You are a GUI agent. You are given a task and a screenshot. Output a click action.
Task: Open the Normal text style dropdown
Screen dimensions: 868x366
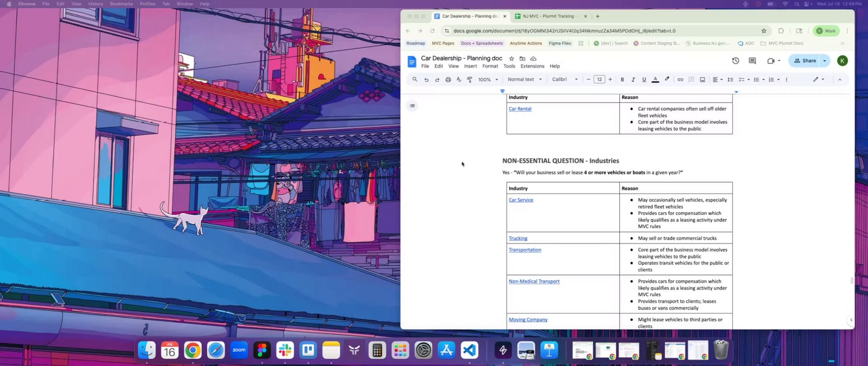click(525, 79)
